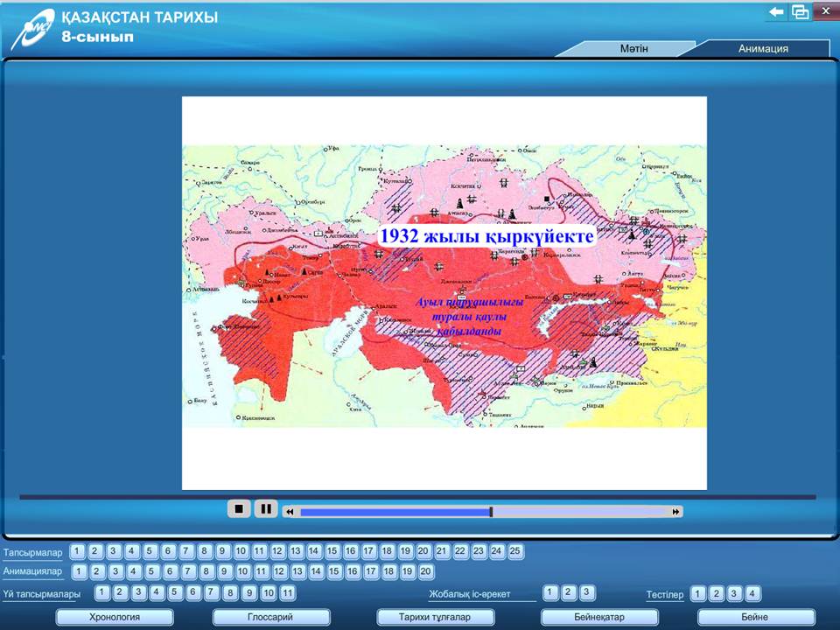Screen dimensions: 840x630
Task: Select Үй тапсырмалары number 11
Action: tap(288, 593)
